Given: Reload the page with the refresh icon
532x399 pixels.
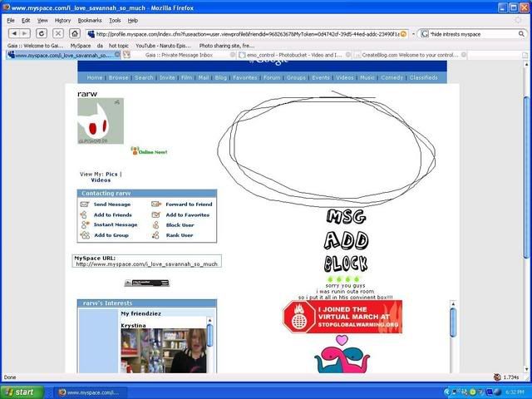Looking at the screenshot, I should point(42,33).
